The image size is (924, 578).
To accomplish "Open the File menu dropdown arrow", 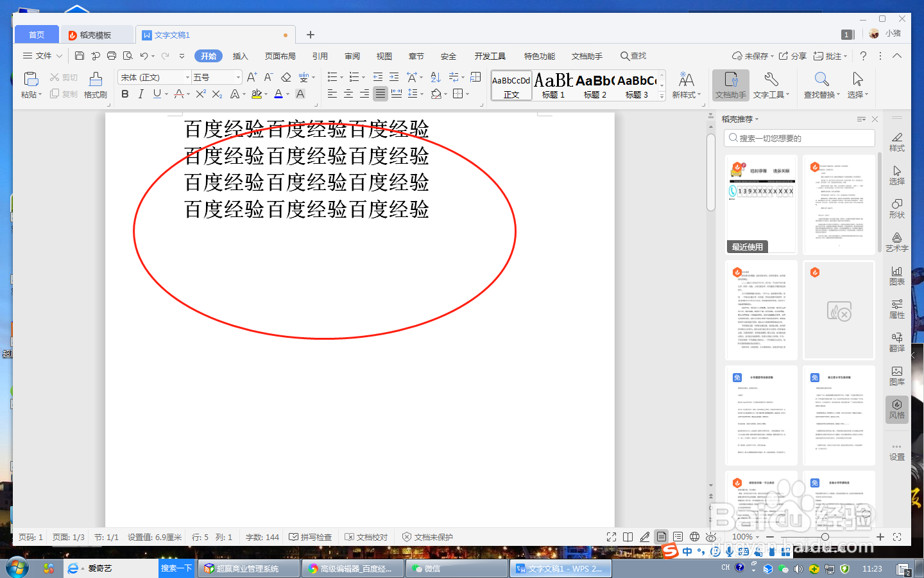I will pyautogui.click(x=59, y=56).
